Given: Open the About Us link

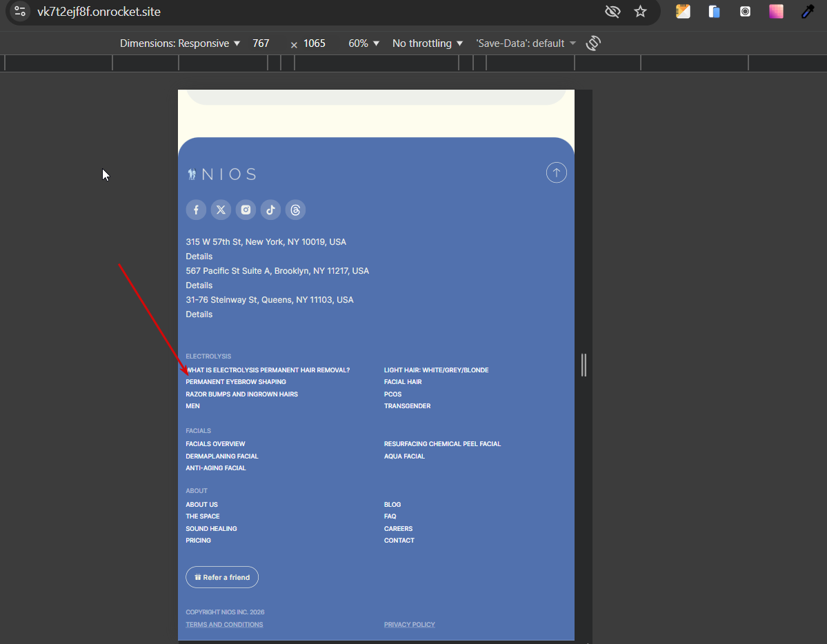Looking at the screenshot, I should pos(201,505).
